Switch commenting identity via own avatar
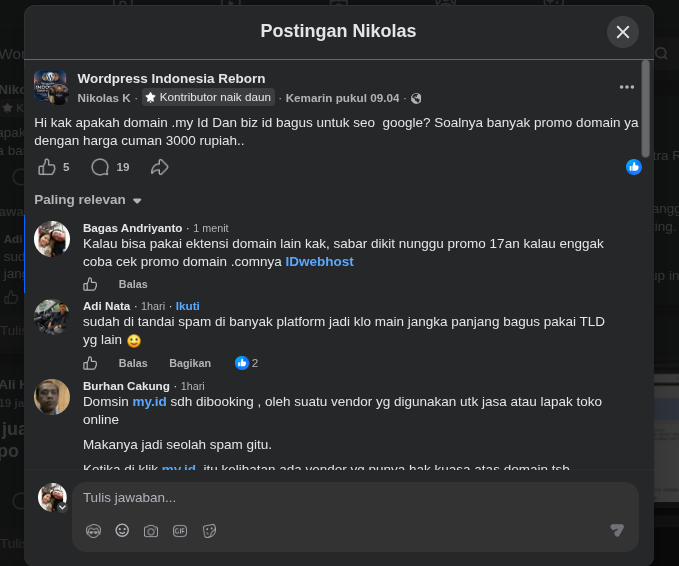The width and height of the screenshot is (679, 566). 53,498
